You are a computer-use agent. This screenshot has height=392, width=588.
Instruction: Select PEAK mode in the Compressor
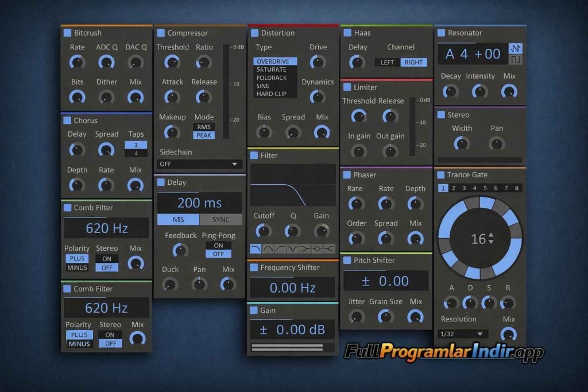point(204,134)
